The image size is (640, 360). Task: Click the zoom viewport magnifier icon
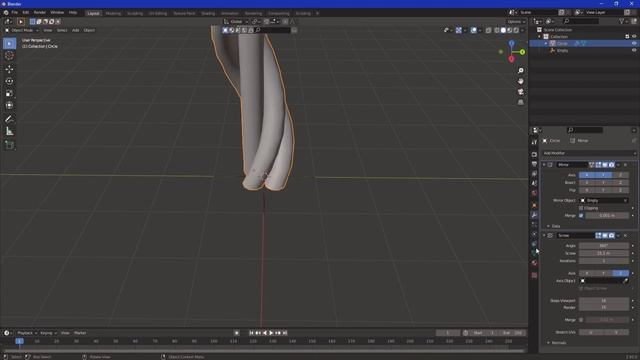click(520, 71)
